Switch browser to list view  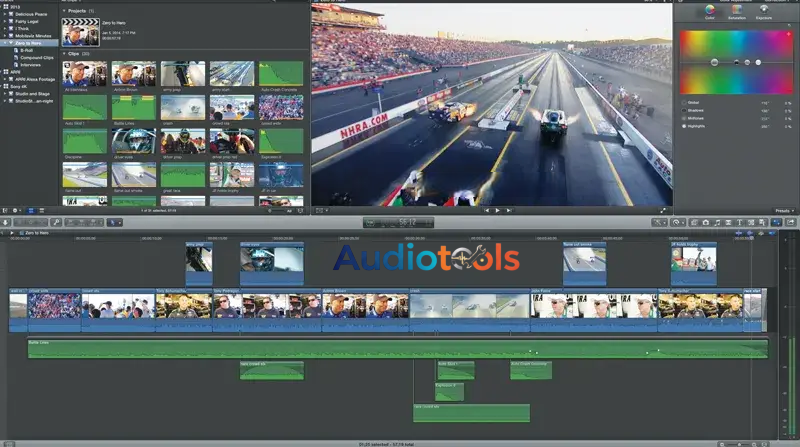[42, 210]
